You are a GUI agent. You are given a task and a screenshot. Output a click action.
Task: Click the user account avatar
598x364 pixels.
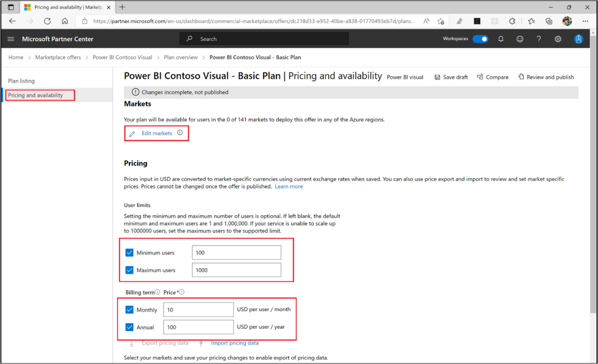(x=578, y=39)
